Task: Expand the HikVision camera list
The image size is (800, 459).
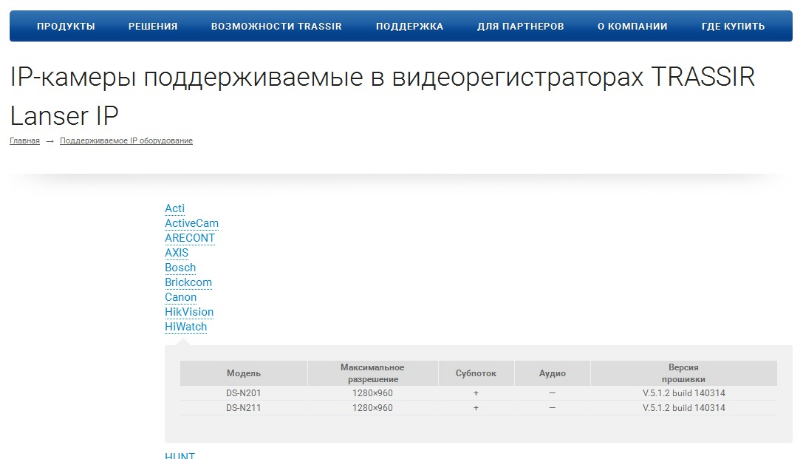Action: (189, 312)
